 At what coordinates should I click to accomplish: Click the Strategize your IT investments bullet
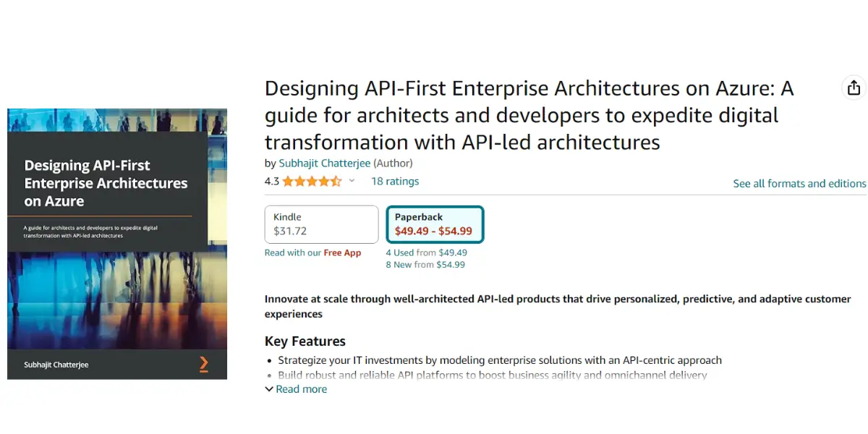coord(500,360)
